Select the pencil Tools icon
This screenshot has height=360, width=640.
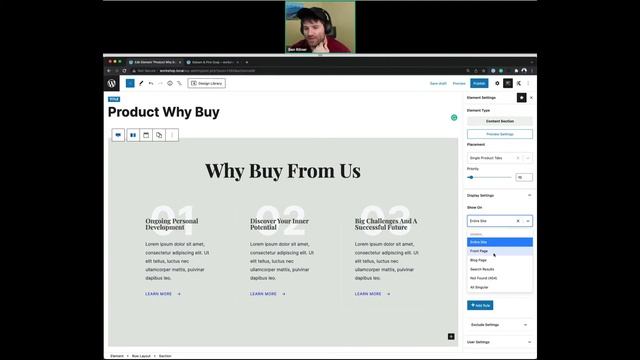point(141,83)
